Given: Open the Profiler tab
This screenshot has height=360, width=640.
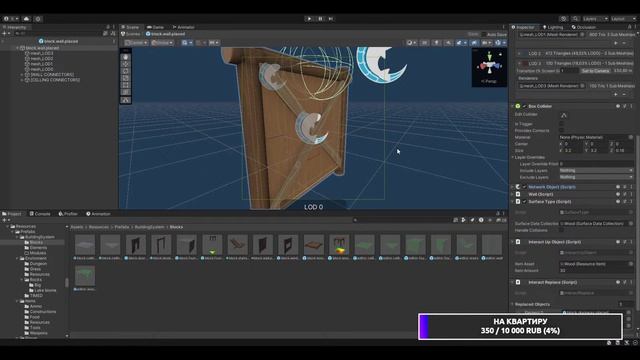Looking at the screenshot, I should coord(68,214).
